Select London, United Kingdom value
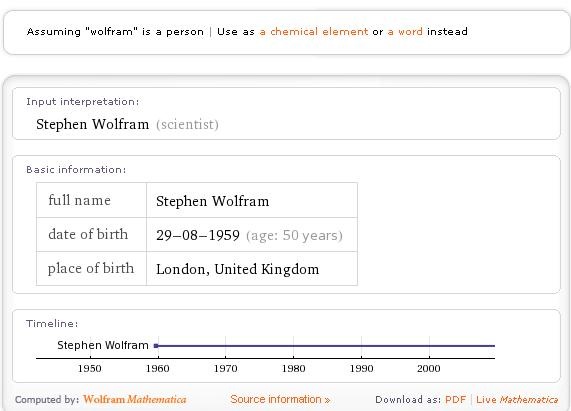 click(x=237, y=269)
